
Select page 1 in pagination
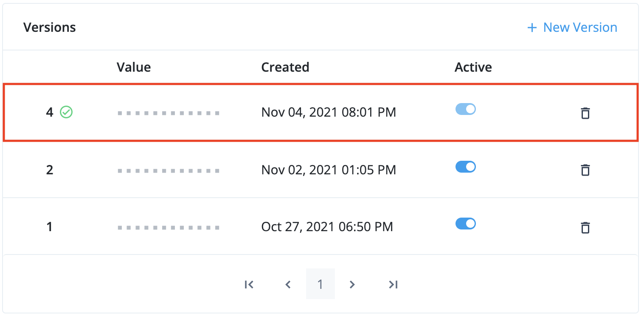click(321, 284)
